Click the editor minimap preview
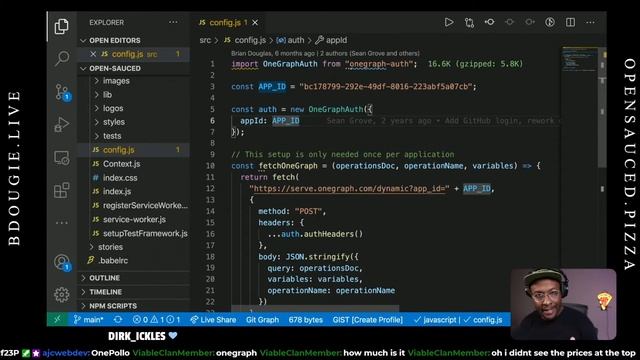This screenshot has width=640, height=360. [x=579, y=59]
